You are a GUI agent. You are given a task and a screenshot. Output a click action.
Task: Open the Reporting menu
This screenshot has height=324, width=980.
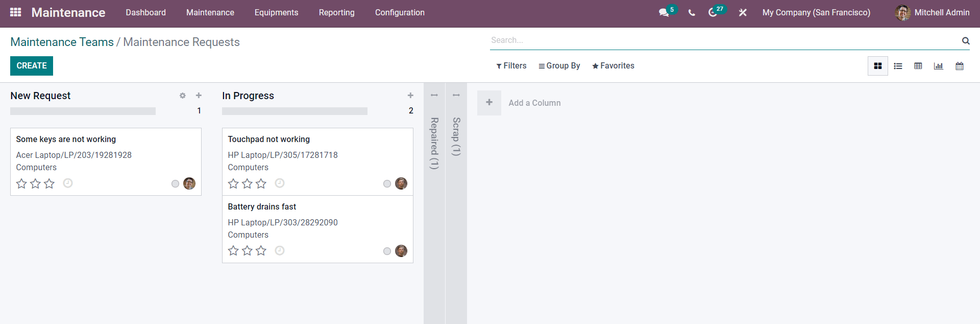click(337, 12)
